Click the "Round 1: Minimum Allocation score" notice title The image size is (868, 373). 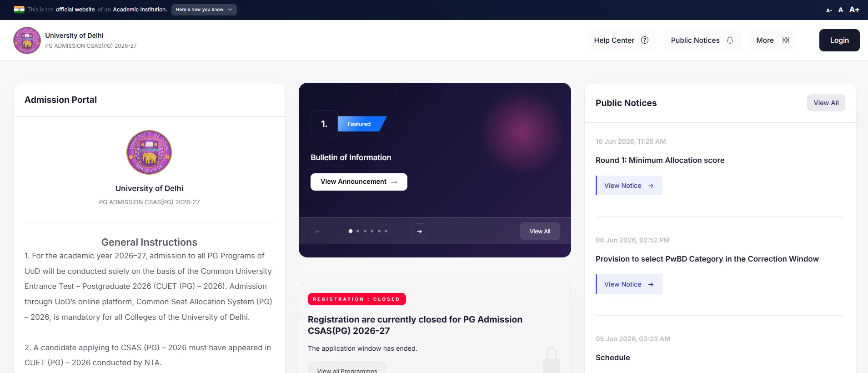pyautogui.click(x=660, y=160)
